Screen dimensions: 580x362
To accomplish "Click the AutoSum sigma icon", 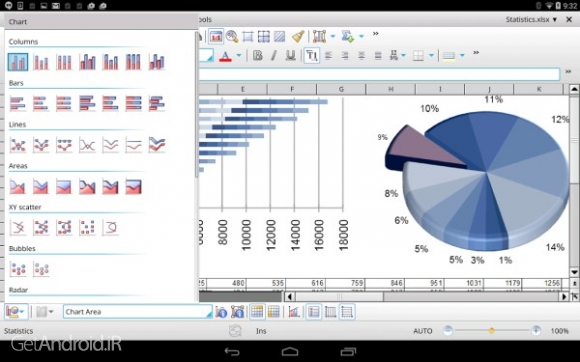I will [347, 36].
